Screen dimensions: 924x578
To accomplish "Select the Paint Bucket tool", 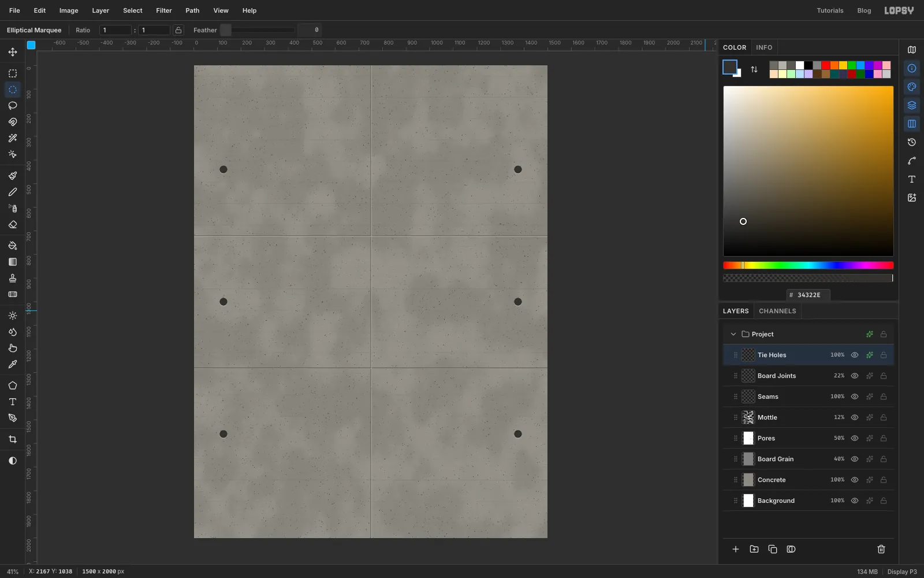I will 13,246.
